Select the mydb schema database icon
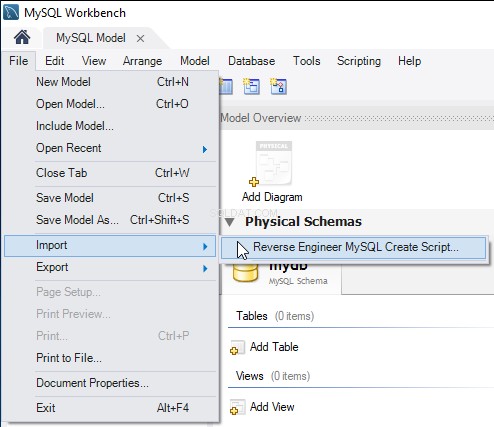Screen dimensions: 494x427 (245, 272)
